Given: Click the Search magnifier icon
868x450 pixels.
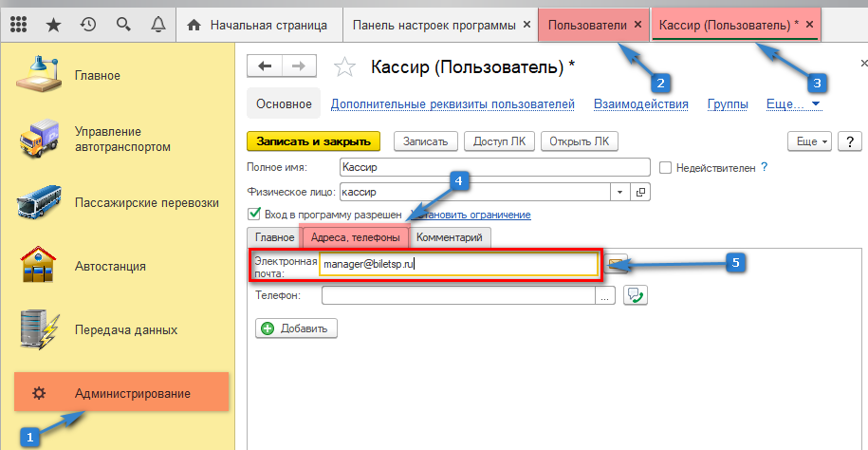Looking at the screenshot, I should pyautogui.click(x=122, y=25).
